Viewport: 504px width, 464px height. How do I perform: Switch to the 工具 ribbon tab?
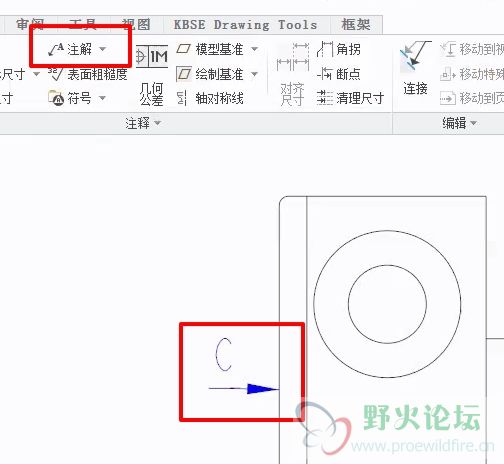[x=83, y=25]
